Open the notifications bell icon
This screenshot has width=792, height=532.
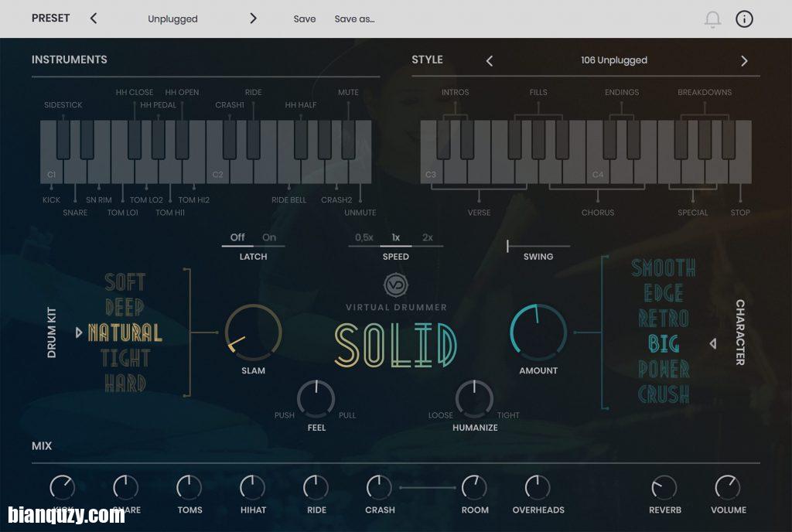712,19
